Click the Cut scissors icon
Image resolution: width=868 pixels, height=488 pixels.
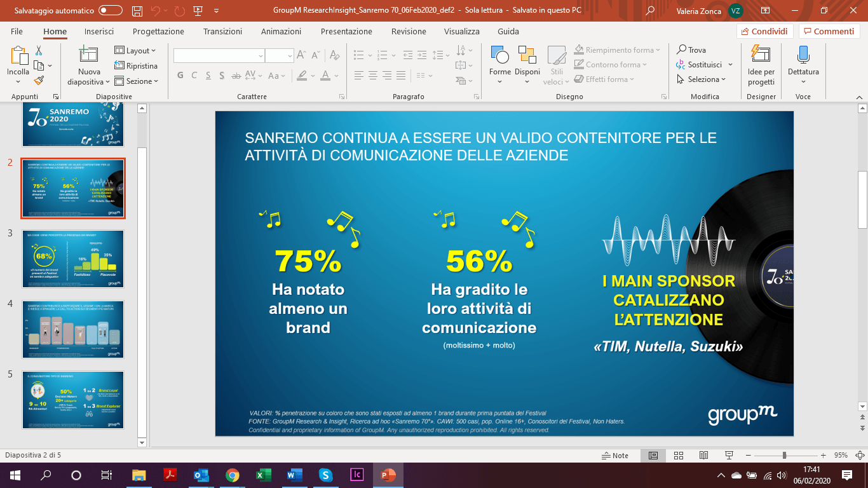tap(39, 51)
